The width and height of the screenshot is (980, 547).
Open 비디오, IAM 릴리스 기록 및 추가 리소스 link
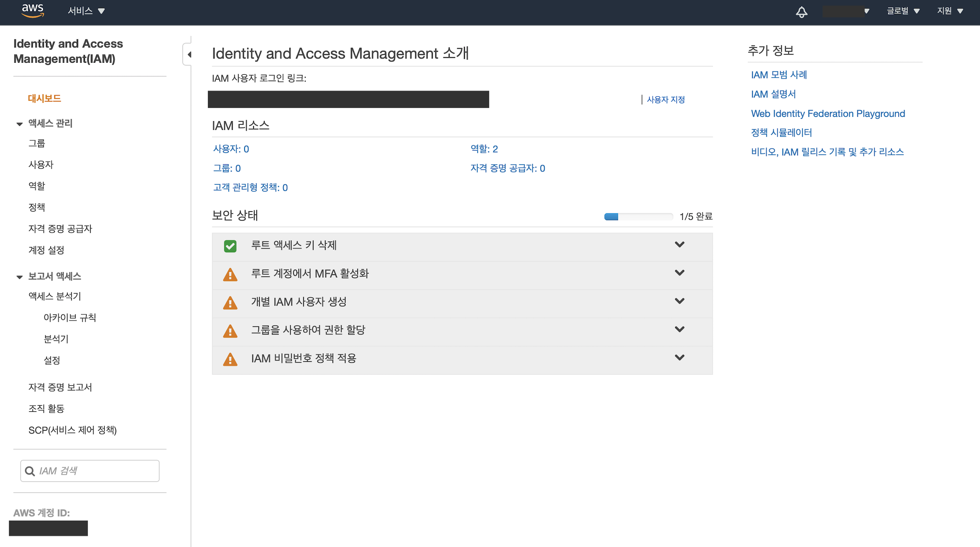click(x=827, y=151)
